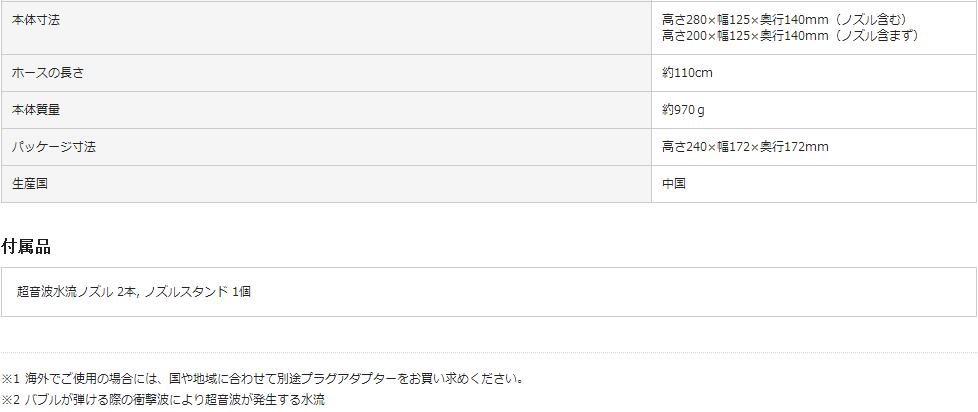Select the 高さ240×幅172×奥行172mm package value
Viewport: 978px width, 412px height.
(745, 147)
